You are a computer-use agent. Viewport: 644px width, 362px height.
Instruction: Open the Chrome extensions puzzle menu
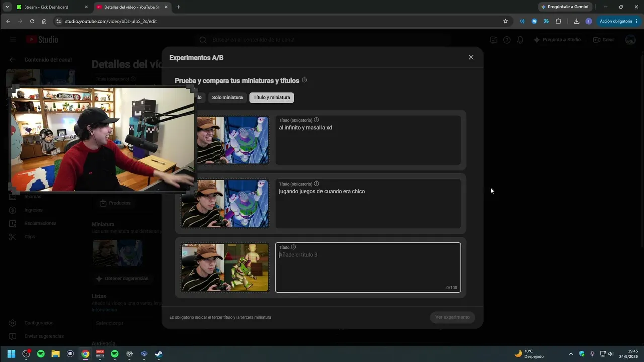coord(558,21)
